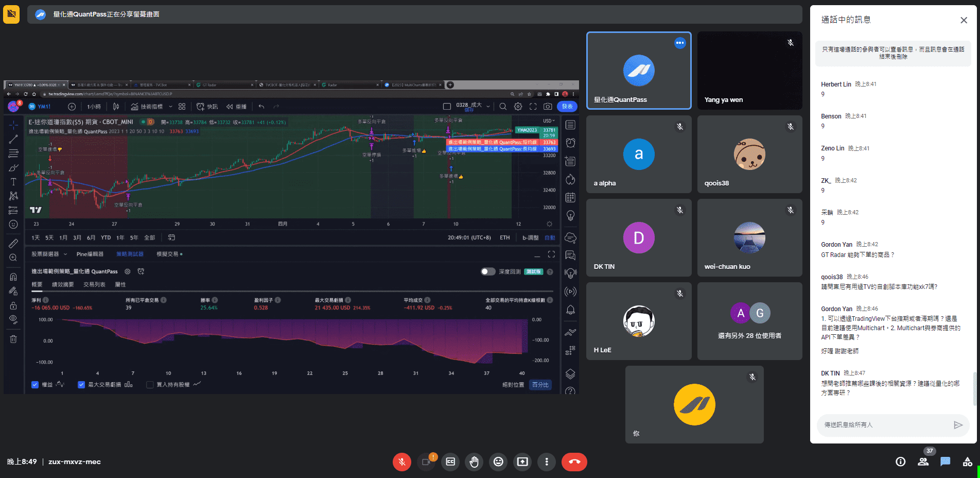This screenshot has height=478, width=980.
Task: Select the ruler measure tool
Action: point(13,243)
